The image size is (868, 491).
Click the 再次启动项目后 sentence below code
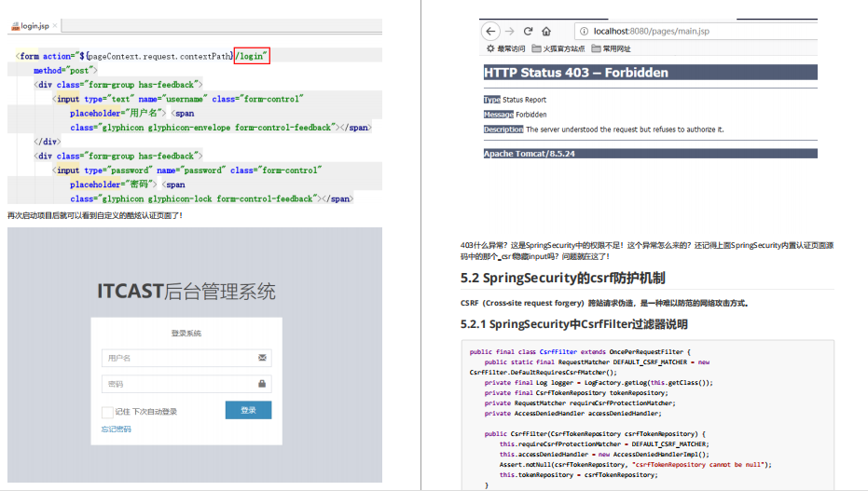click(95, 215)
